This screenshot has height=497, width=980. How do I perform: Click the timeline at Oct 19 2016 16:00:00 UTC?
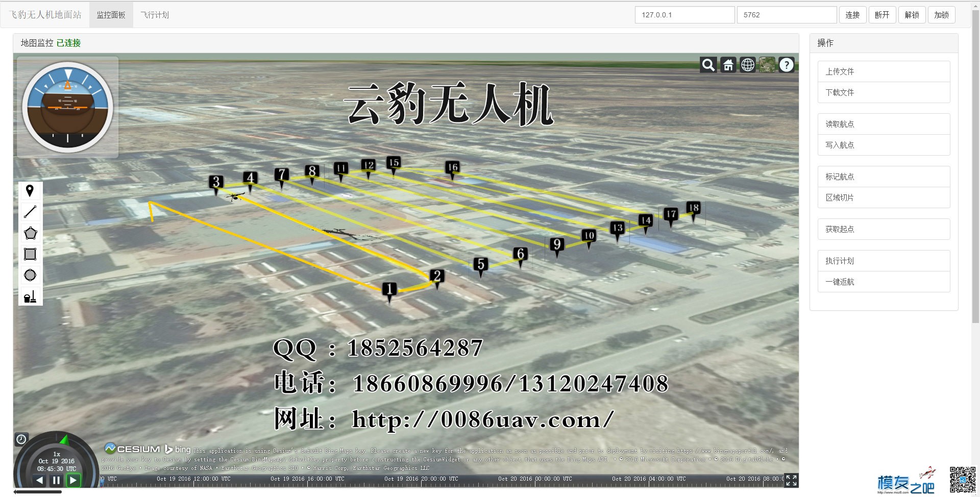click(307, 480)
